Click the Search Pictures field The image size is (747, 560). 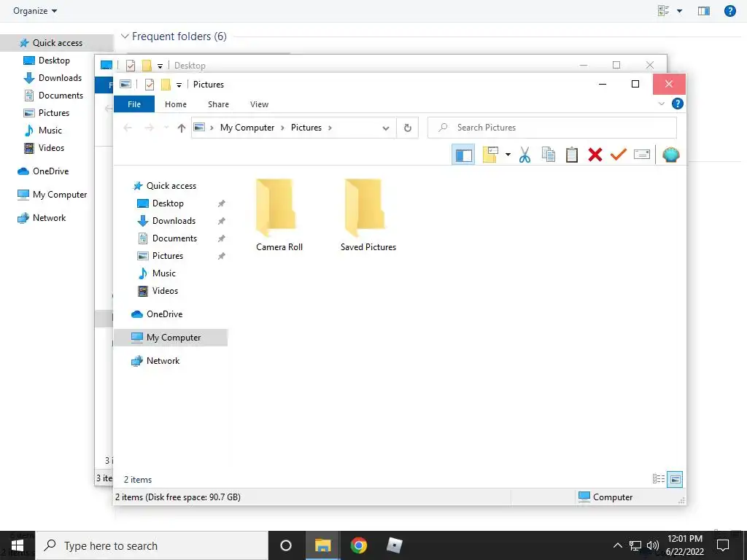552,128
